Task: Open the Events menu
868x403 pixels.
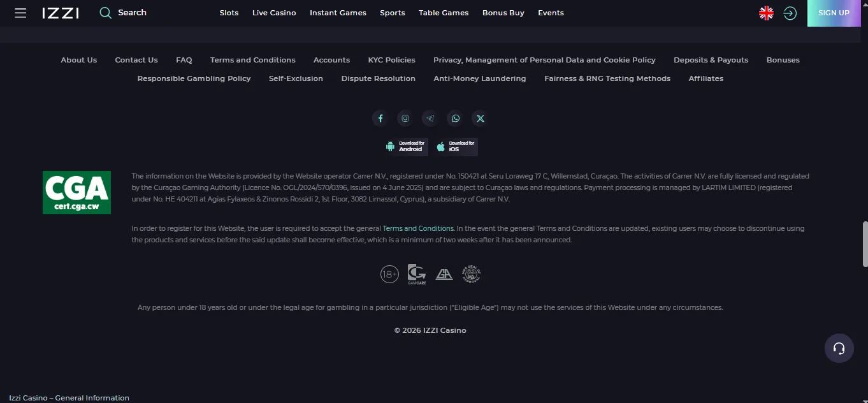Action: (x=551, y=13)
